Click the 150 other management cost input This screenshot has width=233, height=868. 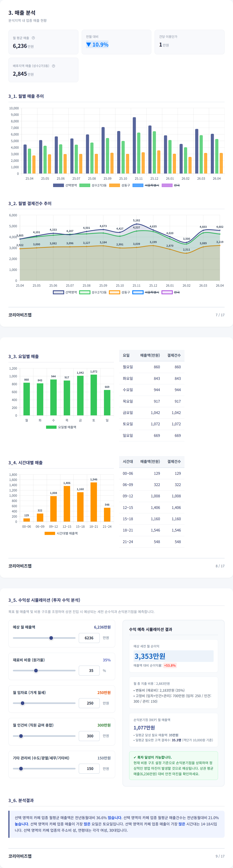point(89,769)
